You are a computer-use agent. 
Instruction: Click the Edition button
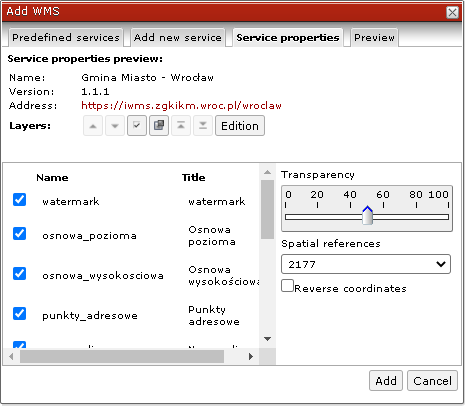point(240,126)
